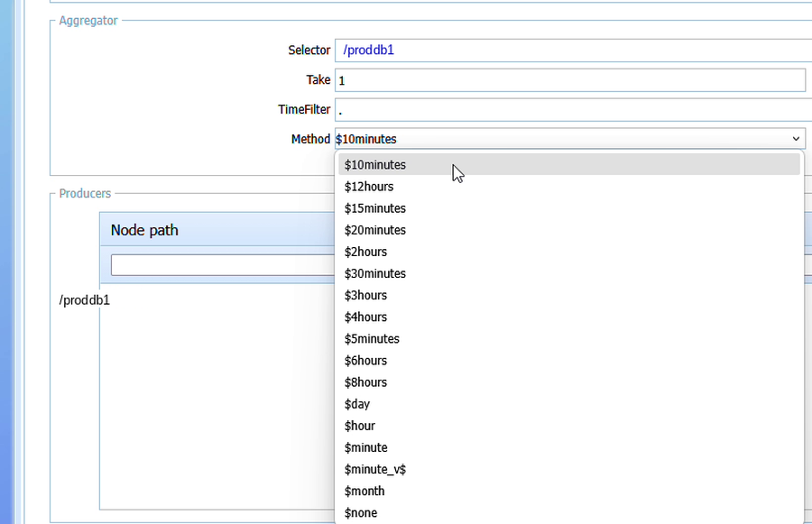Select the $8hours method
The width and height of the screenshot is (812, 524).
[x=569, y=382]
